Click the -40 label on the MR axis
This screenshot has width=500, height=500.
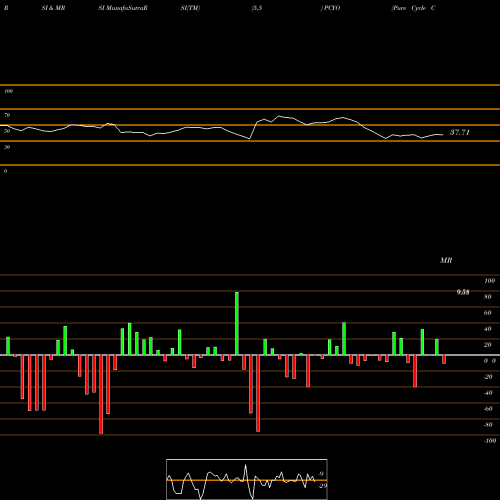[x=488, y=393]
